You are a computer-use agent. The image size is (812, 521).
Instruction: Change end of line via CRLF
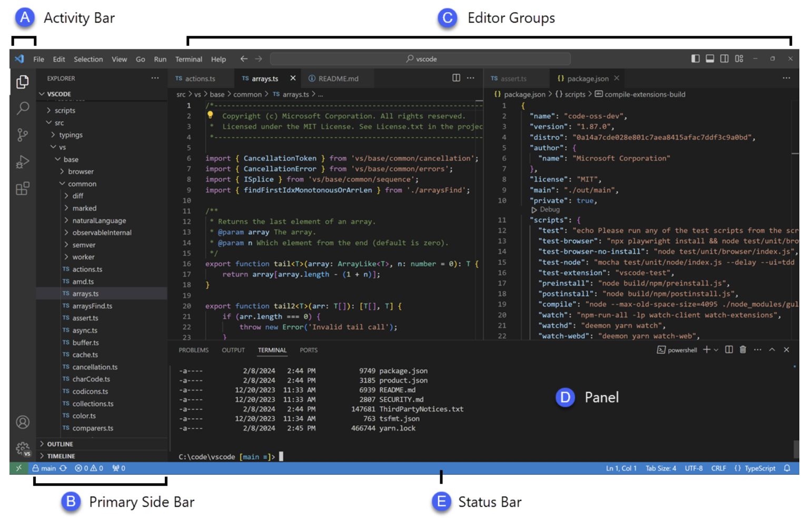coord(718,468)
